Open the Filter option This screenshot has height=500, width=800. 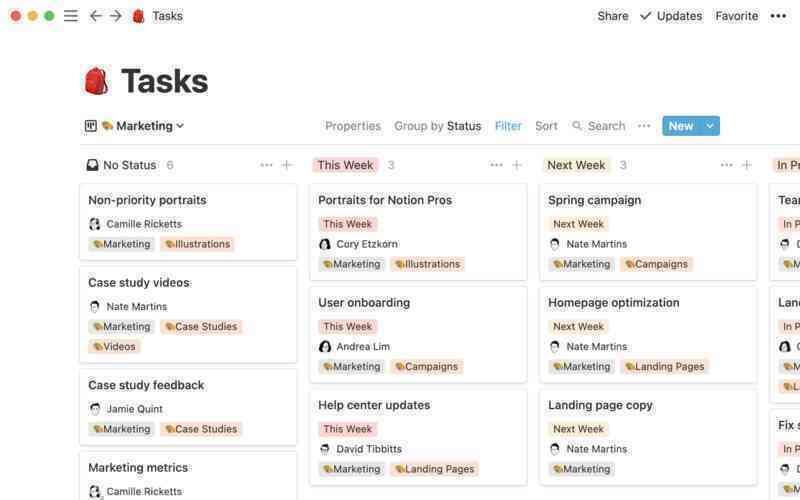508,126
